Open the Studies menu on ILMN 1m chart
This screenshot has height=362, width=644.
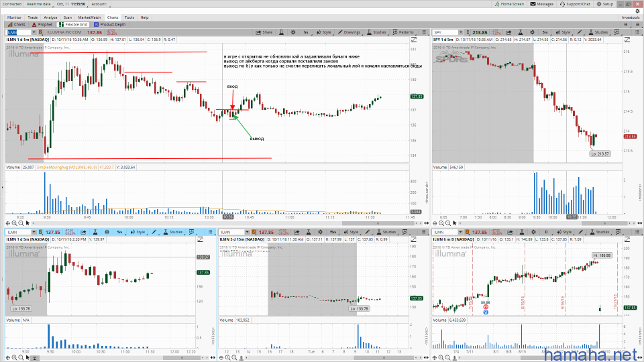pyautogui.click(x=376, y=32)
